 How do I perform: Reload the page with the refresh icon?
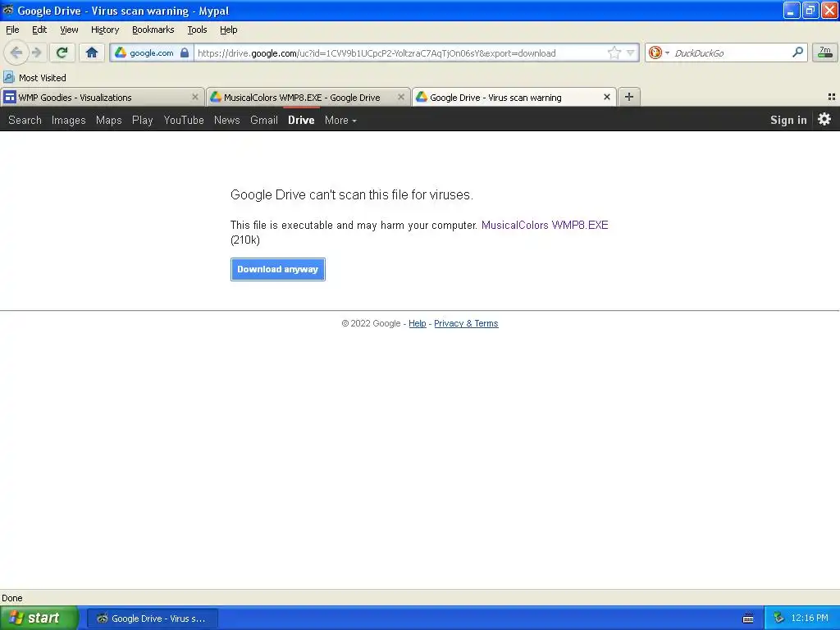(62, 52)
